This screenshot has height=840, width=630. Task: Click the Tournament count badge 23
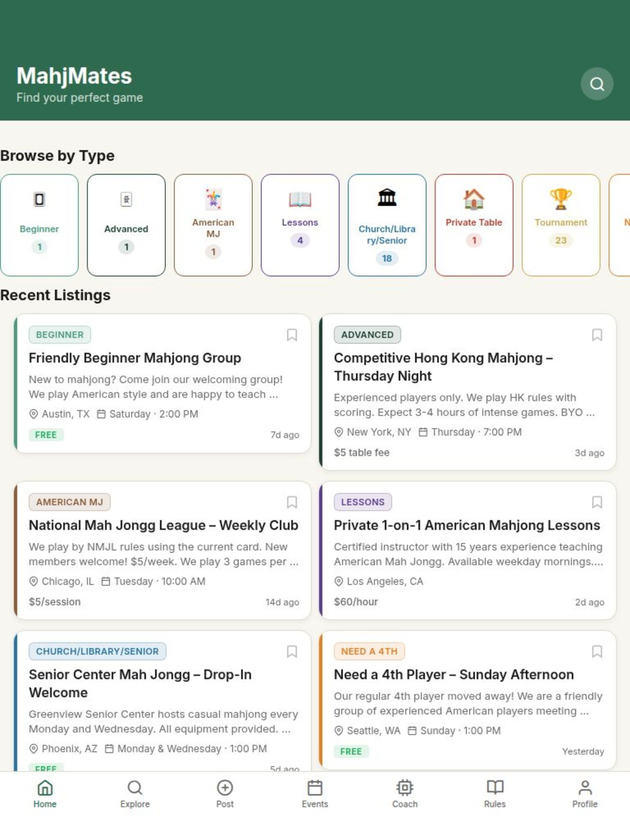560,241
